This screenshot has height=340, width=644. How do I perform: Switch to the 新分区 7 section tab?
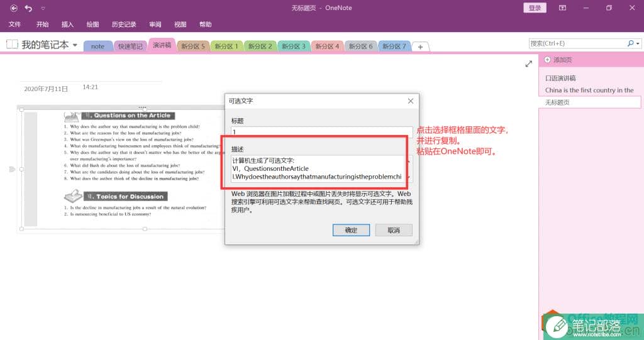(x=394, y=47)
